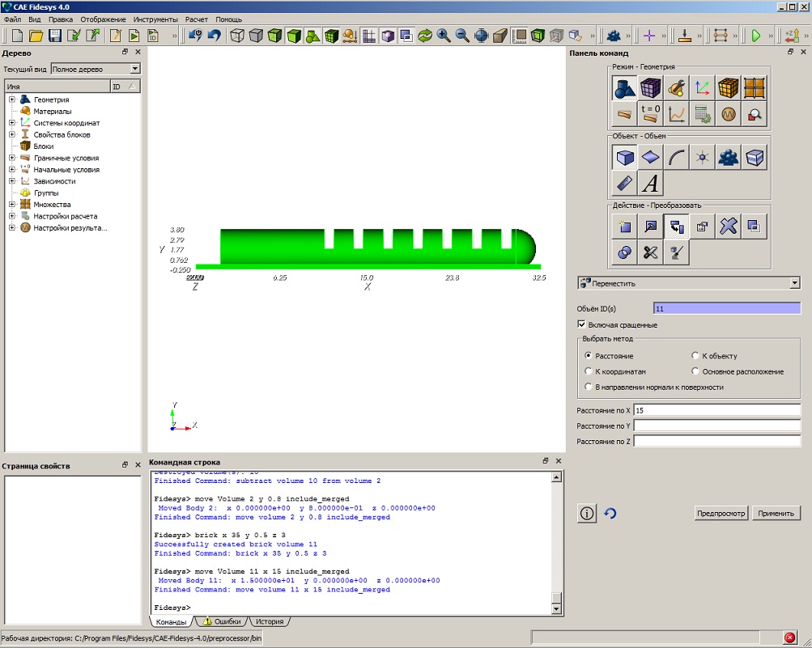Image resolution: width=812 pixels, height=648 pixels.
Task: Select the Coordinate systems mode axes icon
Action: (702, 88)
